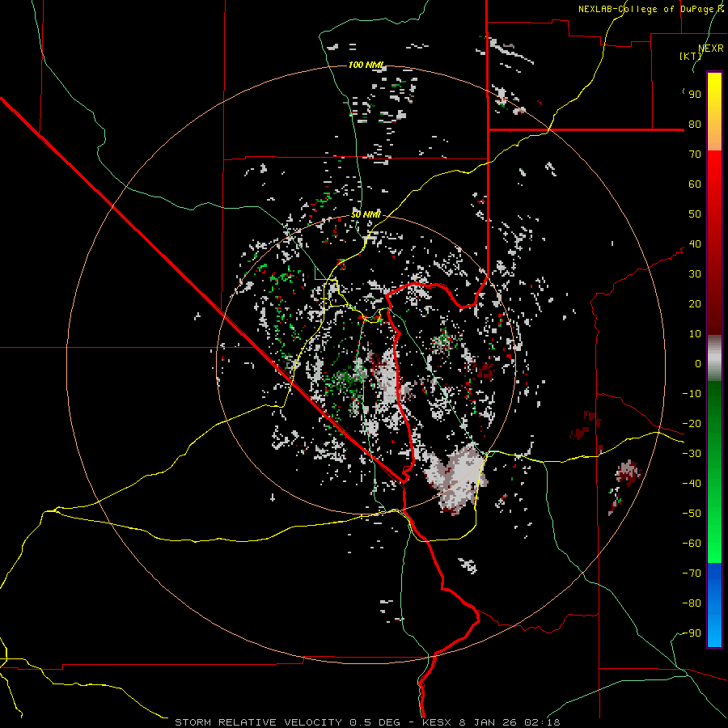Click the 50 NMI range ring label
Image resolution: width=728 pixels, height=728 pixels.
click(x=366, y=214)
